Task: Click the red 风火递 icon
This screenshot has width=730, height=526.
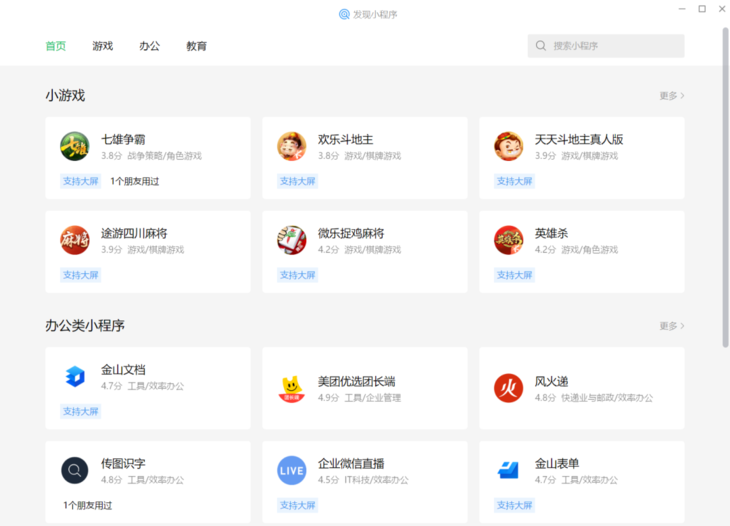Action: coord(508,388)
